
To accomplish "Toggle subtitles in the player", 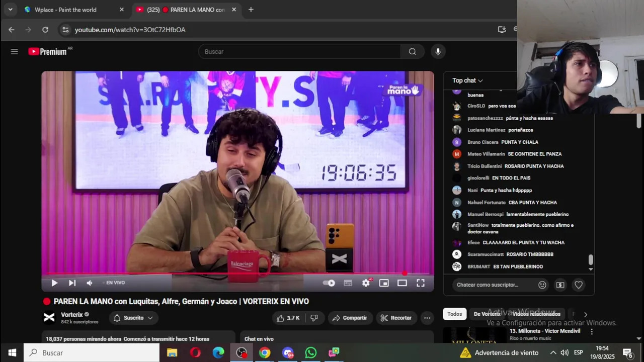I will point(348,283).
